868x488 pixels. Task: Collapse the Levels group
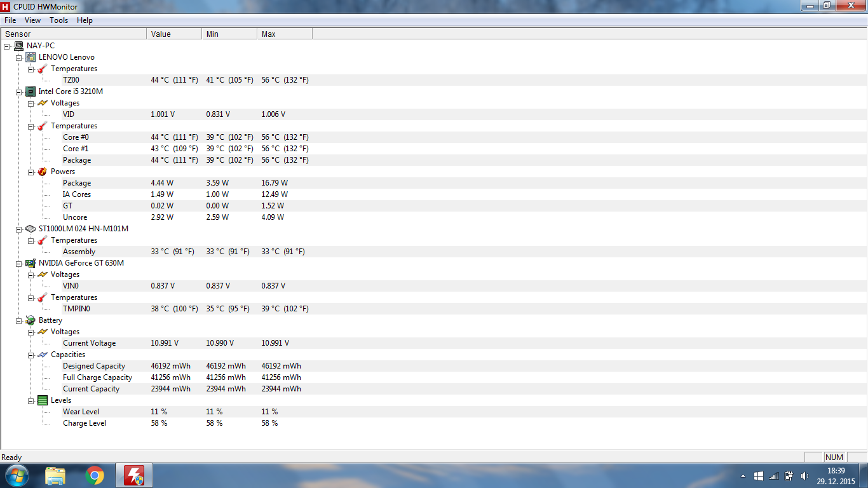(x=31, y=400)
